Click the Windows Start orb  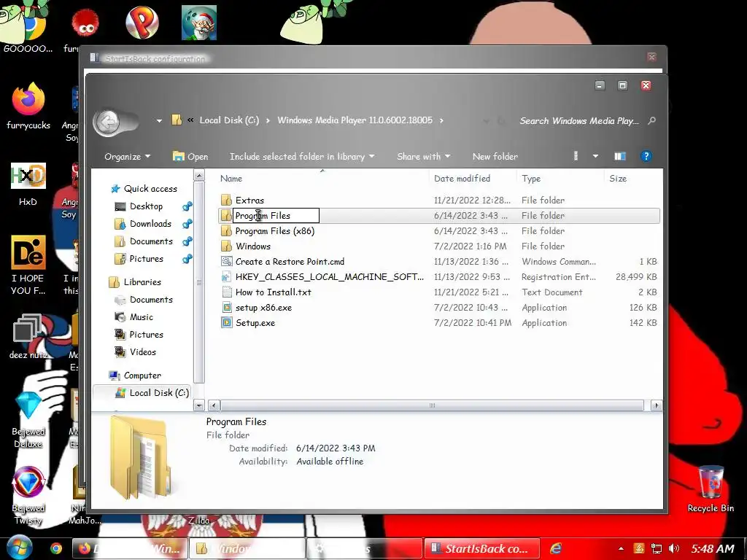click(x=19, y=548)
